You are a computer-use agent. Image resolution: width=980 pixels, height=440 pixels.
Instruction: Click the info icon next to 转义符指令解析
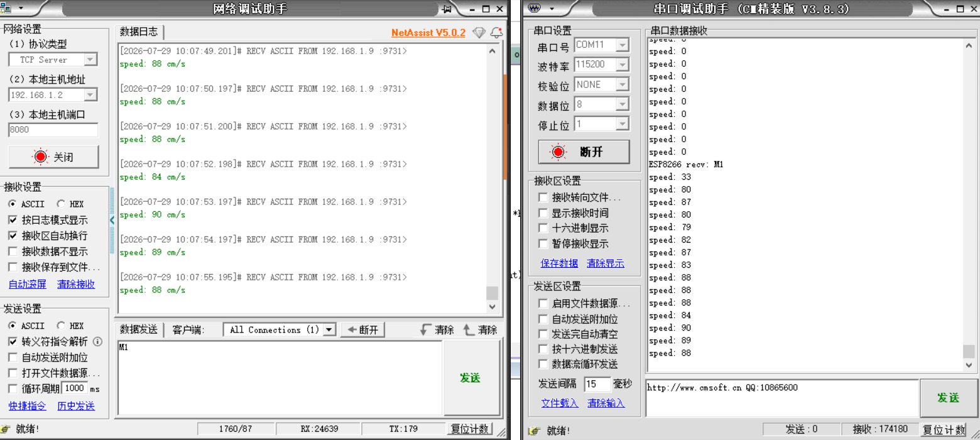click(x=98, y=342)
